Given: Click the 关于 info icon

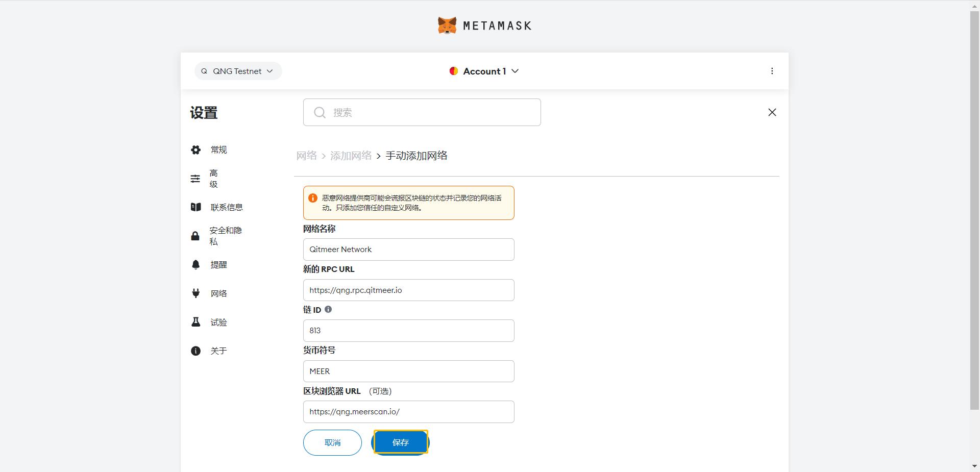Looking at the screenshot, I should tap(195, 351).
